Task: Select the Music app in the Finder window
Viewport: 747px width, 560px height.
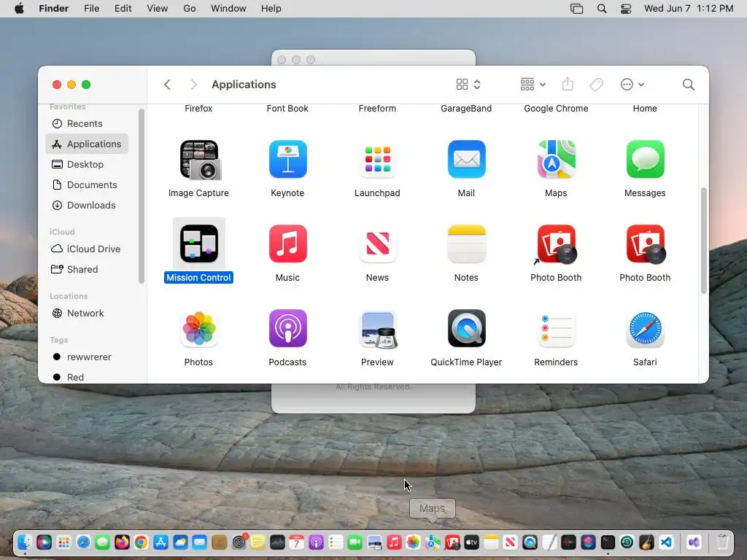Action: 287,244
